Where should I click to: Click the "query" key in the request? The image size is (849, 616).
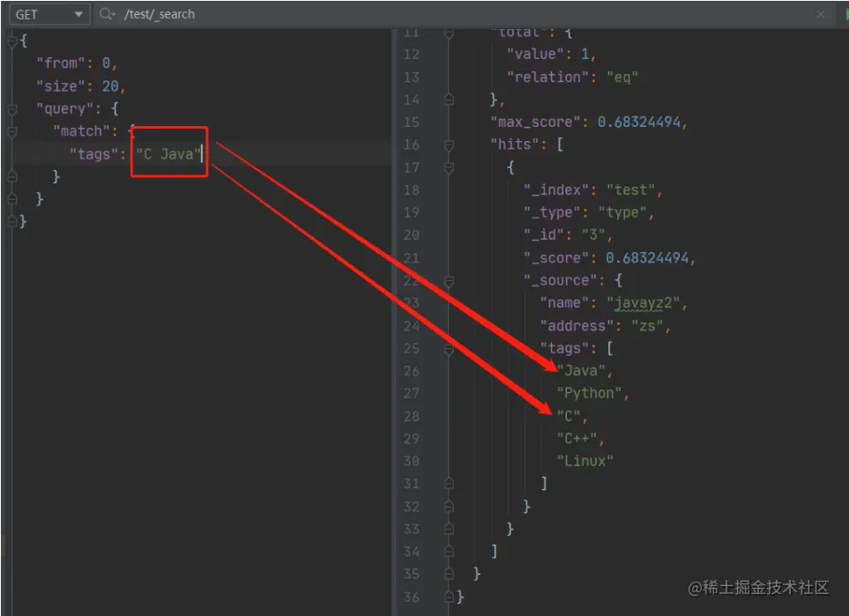point(65,108)
